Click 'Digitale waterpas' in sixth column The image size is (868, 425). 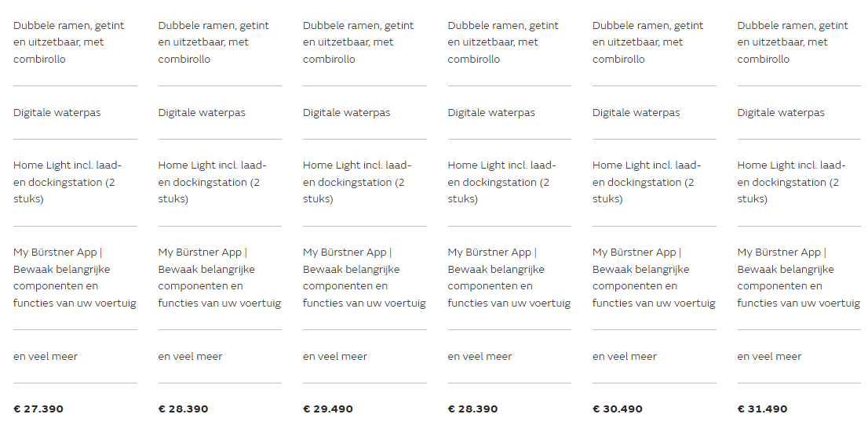781,113
